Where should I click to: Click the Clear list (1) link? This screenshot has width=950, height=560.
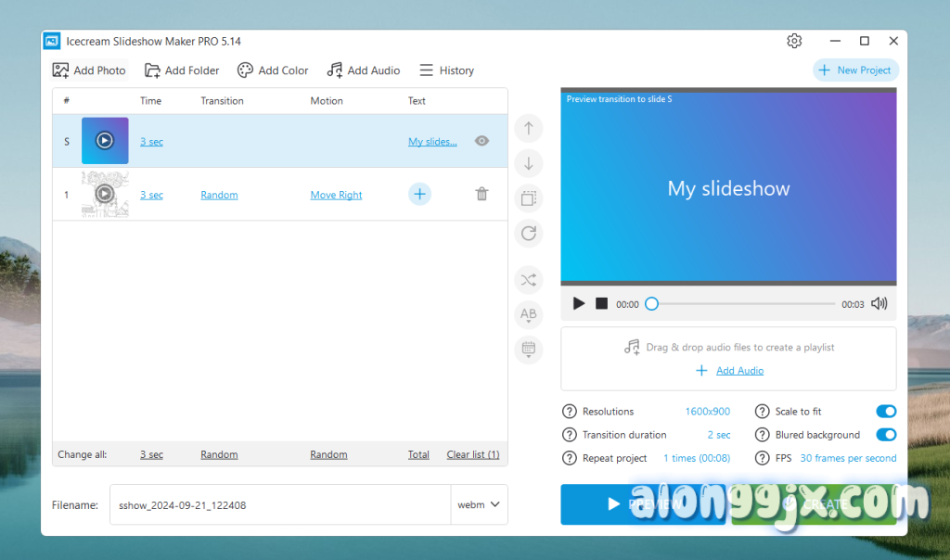472,454
